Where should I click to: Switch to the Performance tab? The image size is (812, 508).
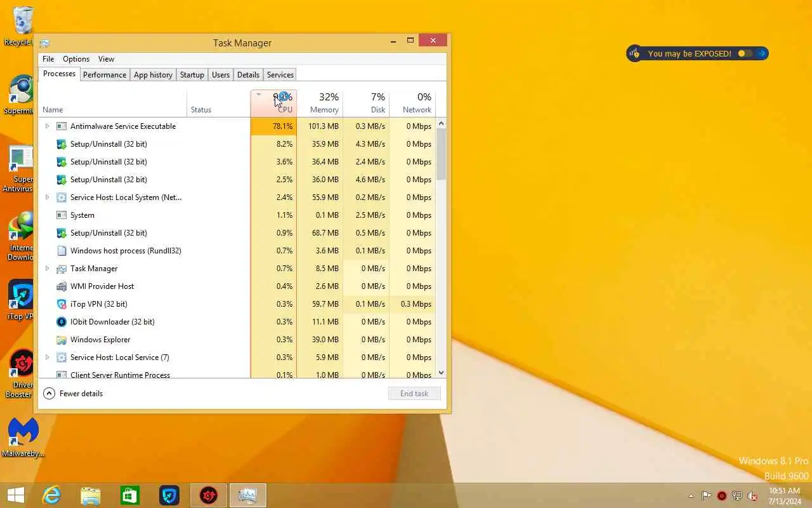[105, 75]
